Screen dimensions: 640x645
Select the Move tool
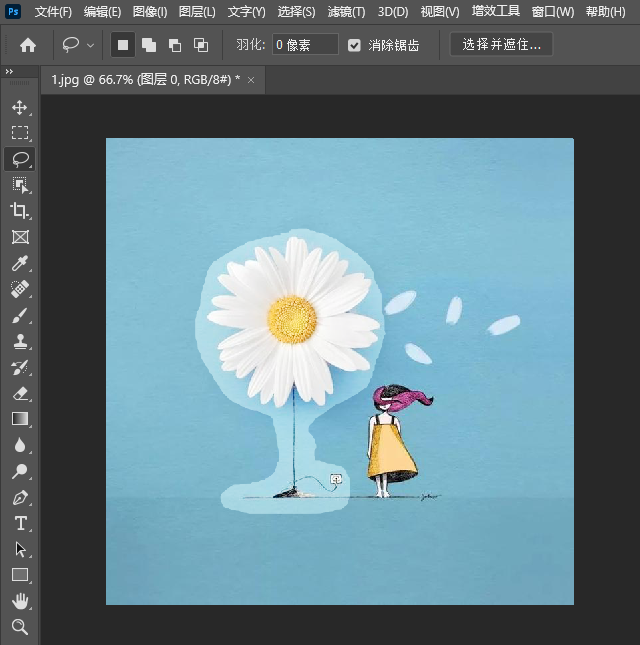pyautogui.click(x=20, y=107)
